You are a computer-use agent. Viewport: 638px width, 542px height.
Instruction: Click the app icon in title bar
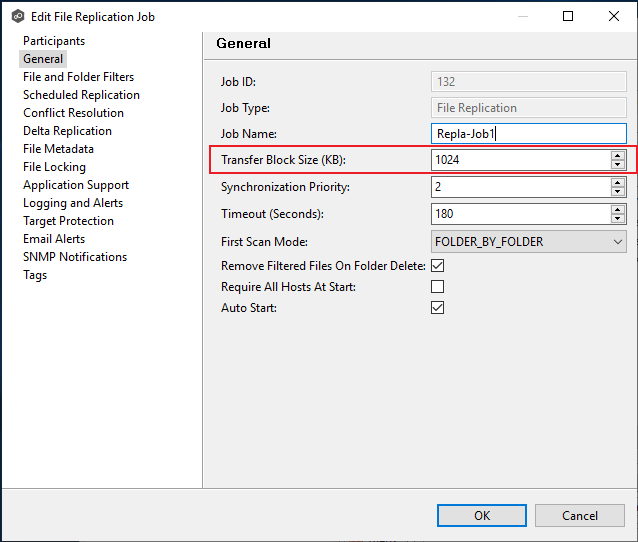coord(17,16)
